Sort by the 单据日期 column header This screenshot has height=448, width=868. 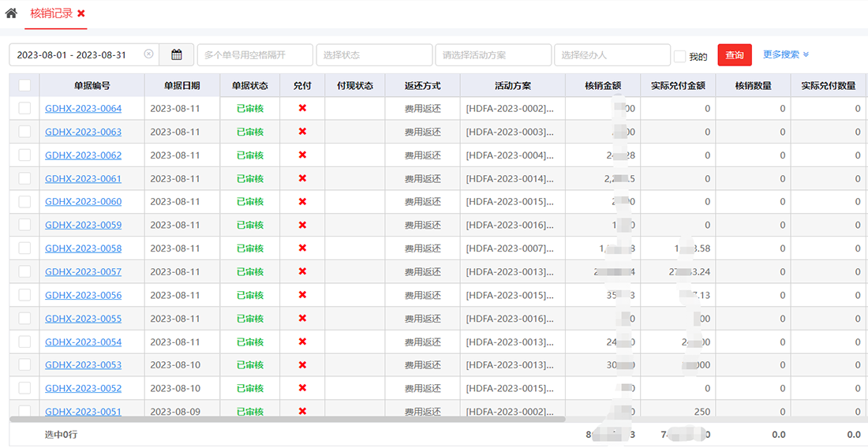[181, 85]
